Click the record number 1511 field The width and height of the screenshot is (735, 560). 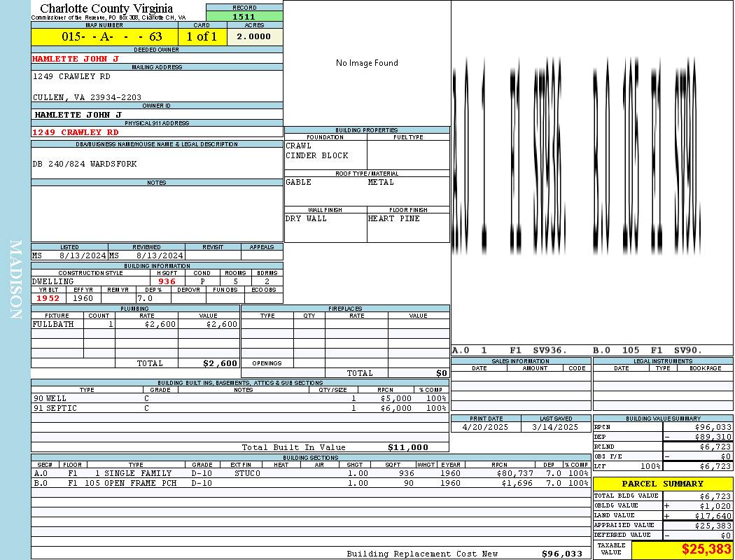click(x=244, y=16)
